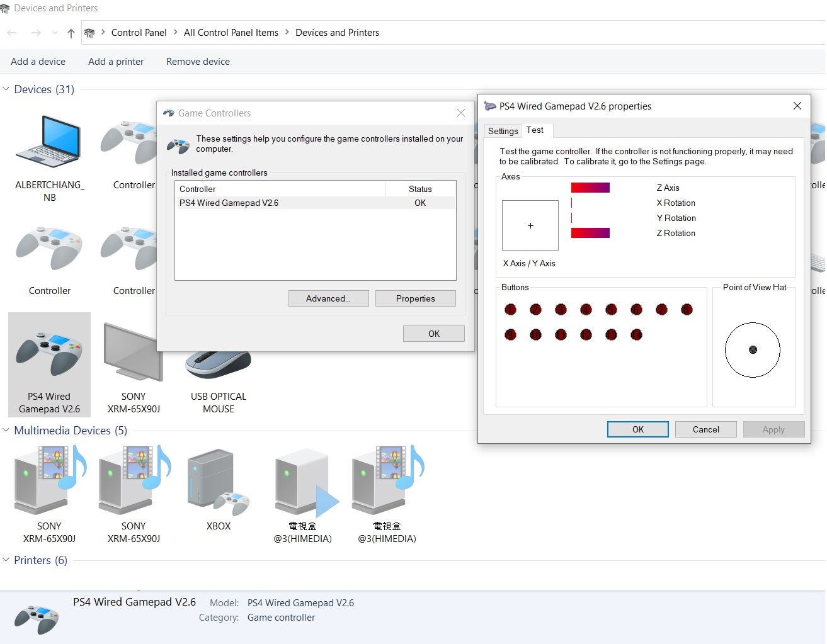Click button 11 indicator in Buttons group
Screen dimensions: 827x644
coord(561,334)
